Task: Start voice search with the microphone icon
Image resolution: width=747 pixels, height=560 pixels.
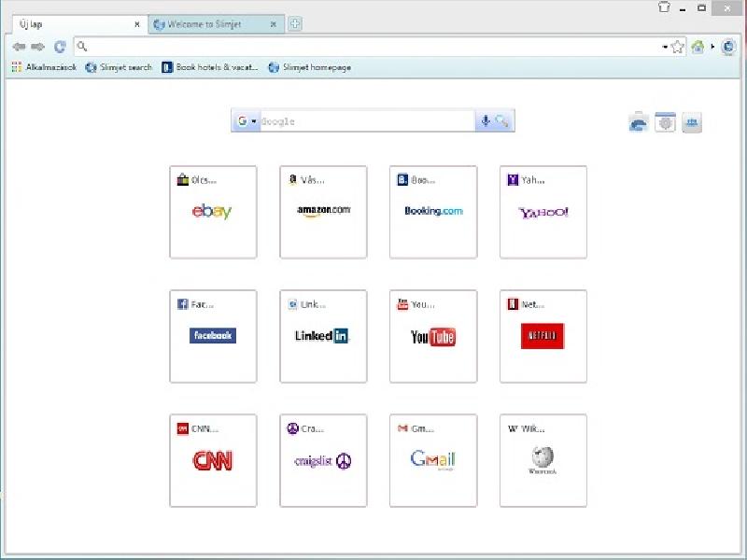Action: point(486,121)
